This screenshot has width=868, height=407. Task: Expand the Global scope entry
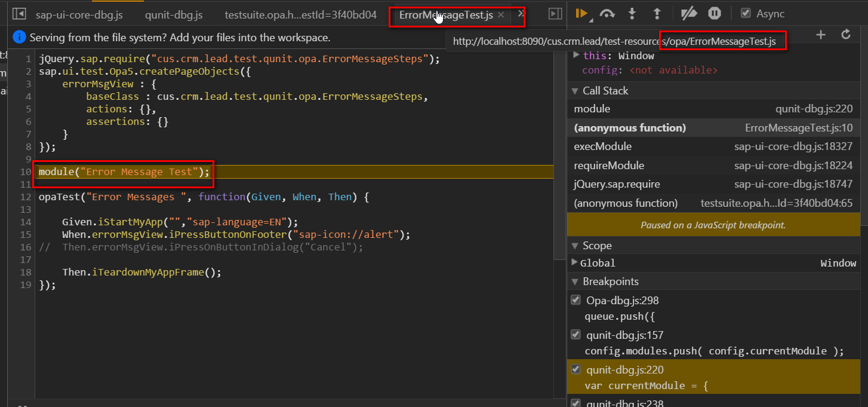coord(575,262)
